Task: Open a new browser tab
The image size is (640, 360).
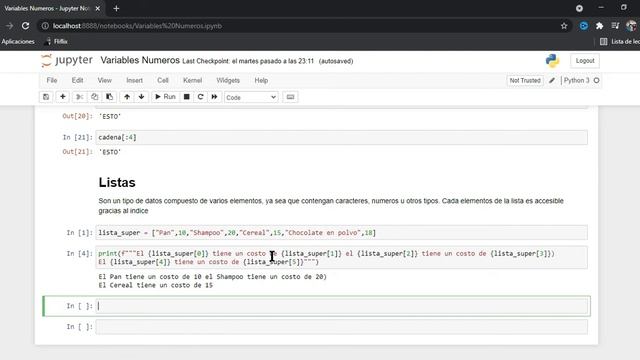Action: [116, 8]
